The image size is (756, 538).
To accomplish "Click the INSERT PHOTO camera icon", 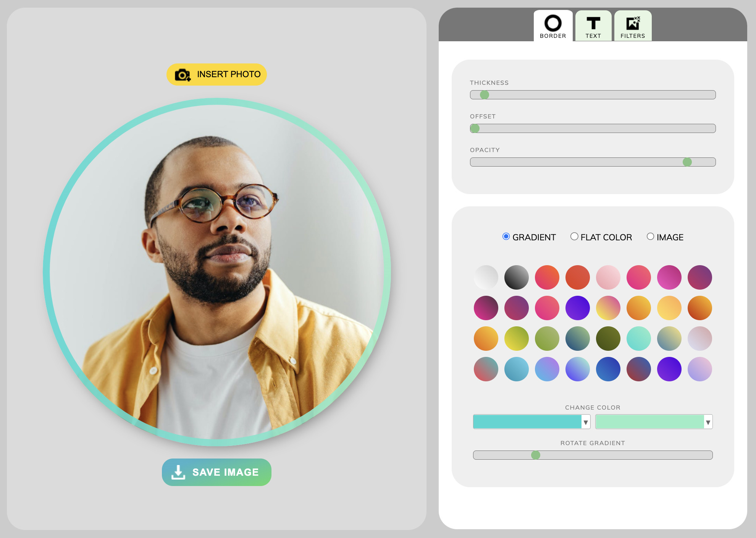I will [x=184, y=74].
